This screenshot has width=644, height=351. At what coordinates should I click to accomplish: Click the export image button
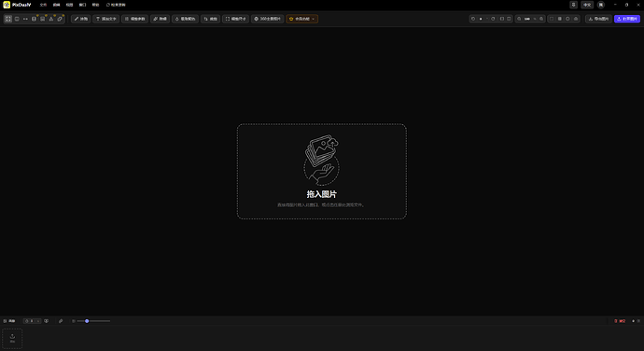(x=598, y=19)
